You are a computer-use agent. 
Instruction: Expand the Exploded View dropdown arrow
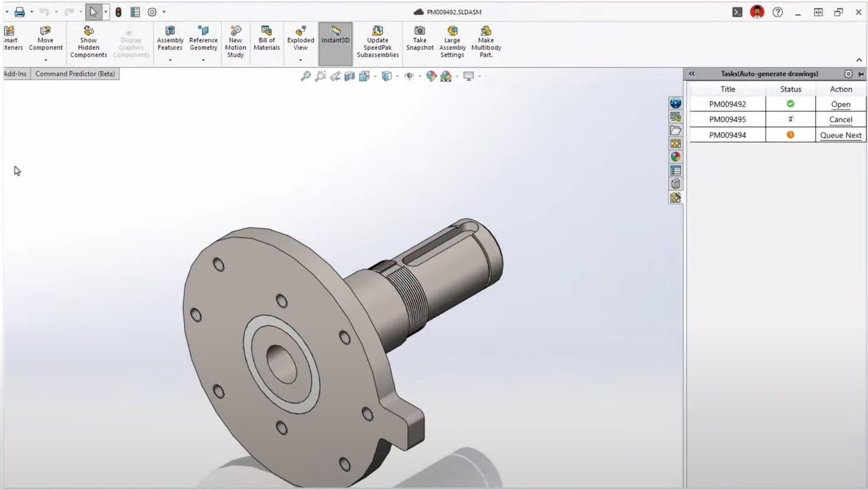pyautogui.click(x=301, y=60)
